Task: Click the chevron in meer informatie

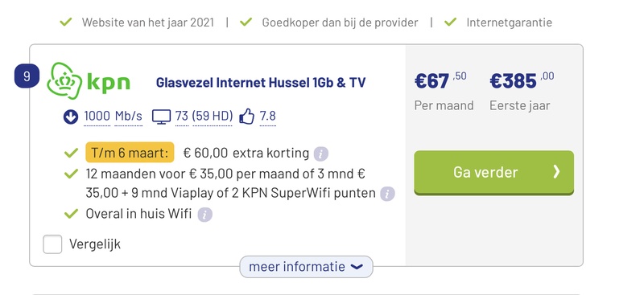Action: 357,267
